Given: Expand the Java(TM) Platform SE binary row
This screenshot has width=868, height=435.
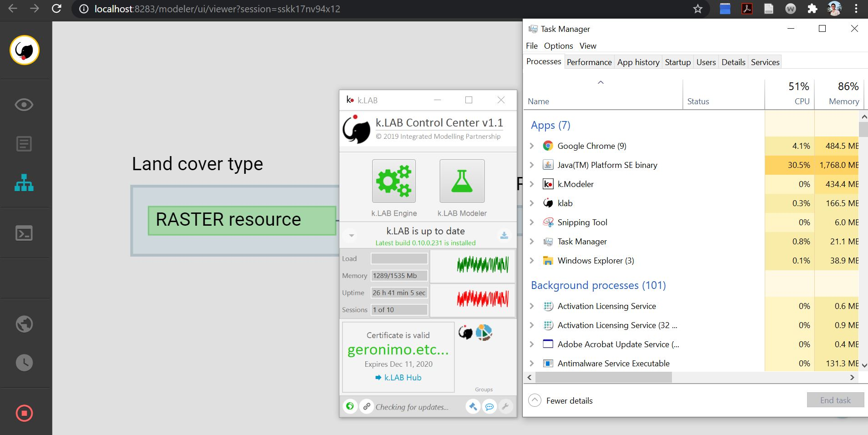Looking at the screenshot, I should pos(531,165).
